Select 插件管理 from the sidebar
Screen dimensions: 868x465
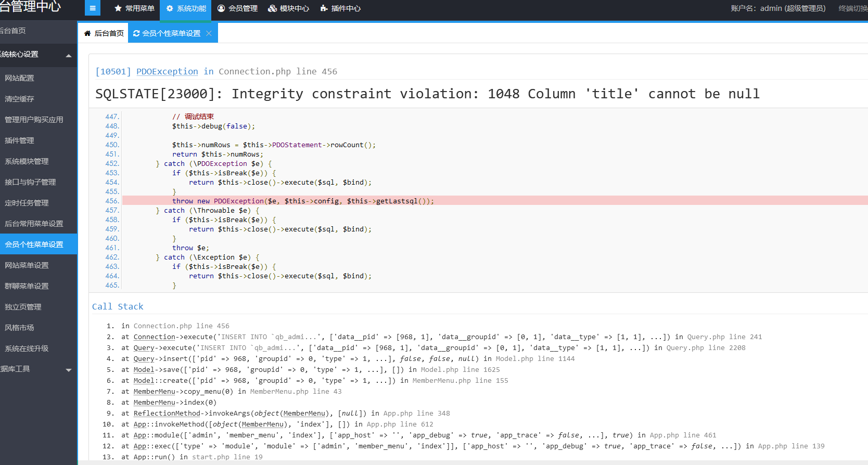point(20,140)
